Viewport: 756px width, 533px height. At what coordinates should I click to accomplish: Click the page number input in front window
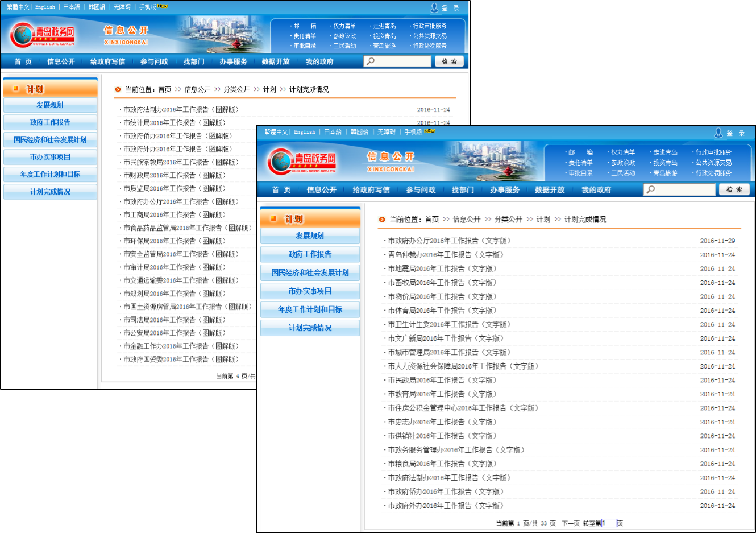[609, 523]
